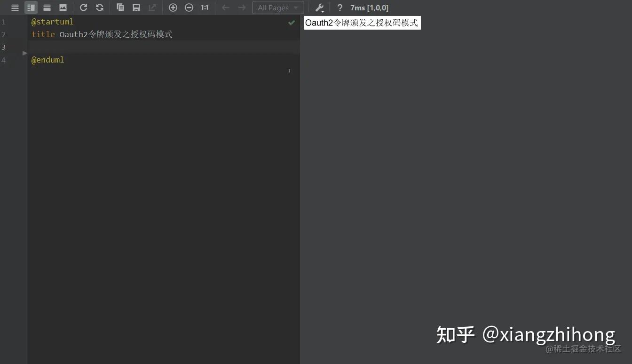Image resolution: width=632 pixels, height=364 pixels.
Task: Copy the diagram to clipboard
Action: point(120,8)
